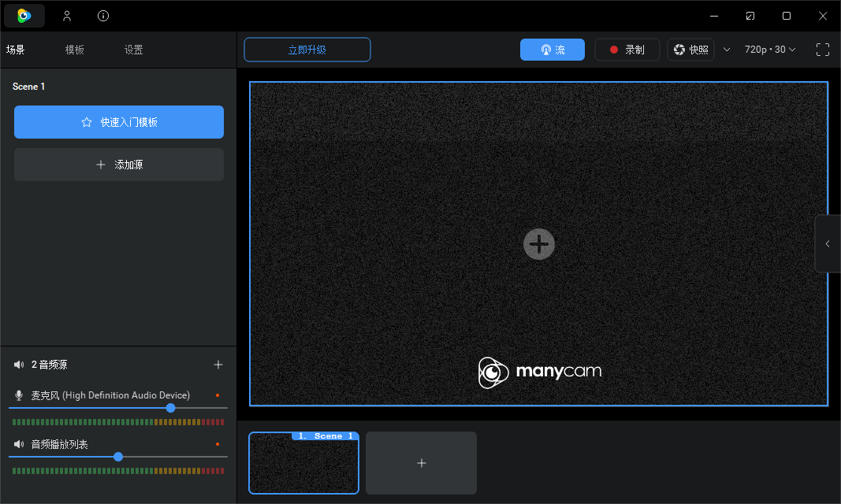Mute the 音频播放列表 speaker icon

click(19, 444)
